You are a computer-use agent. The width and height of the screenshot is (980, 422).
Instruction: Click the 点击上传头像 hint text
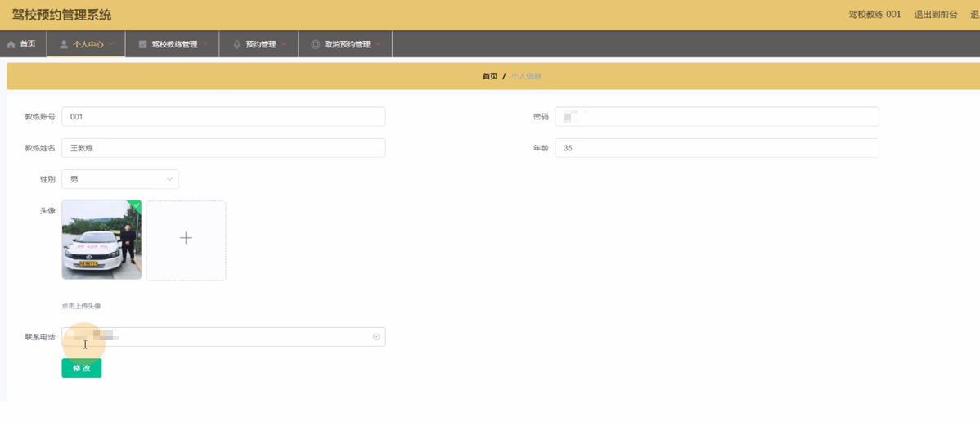(x=81, y=306)
